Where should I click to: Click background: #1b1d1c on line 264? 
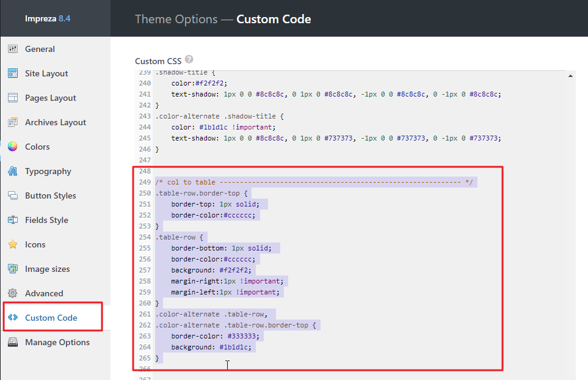click(211, 347)
